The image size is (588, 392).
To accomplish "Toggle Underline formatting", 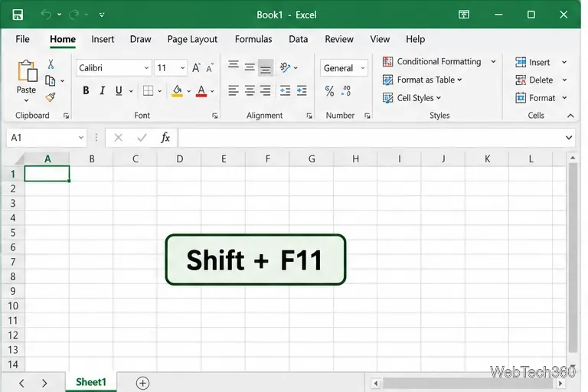I will (x=119, y=90).
